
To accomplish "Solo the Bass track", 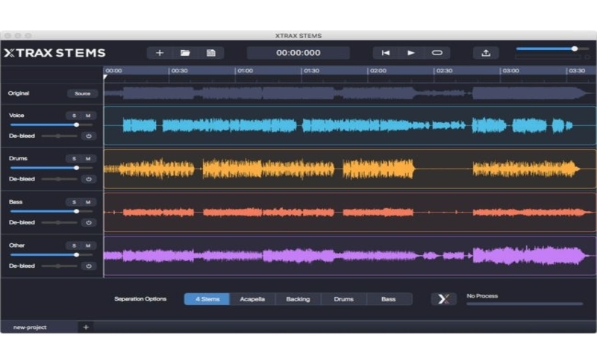I will [x=74, y=202].
